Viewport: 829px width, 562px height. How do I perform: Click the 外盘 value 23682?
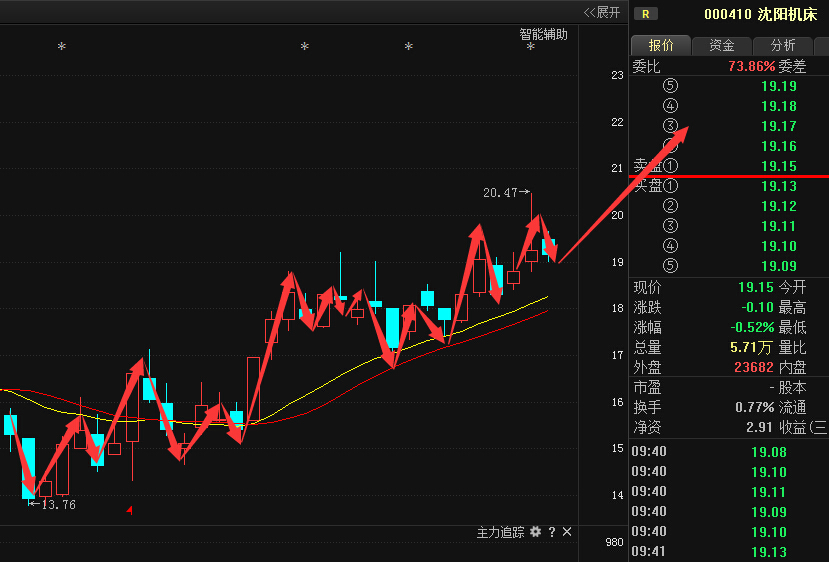(754, 367)
